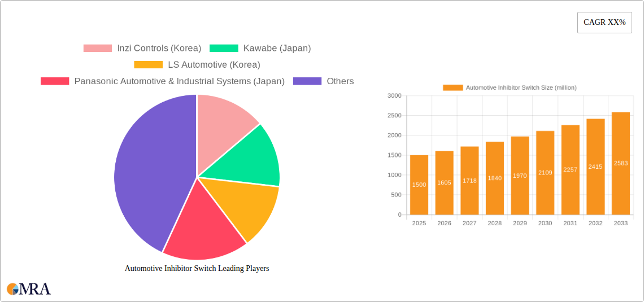Click the 2026 bar labeled 1605
Image resolution: width=644 pixels, height=302 pixels.
coord(445,182)
